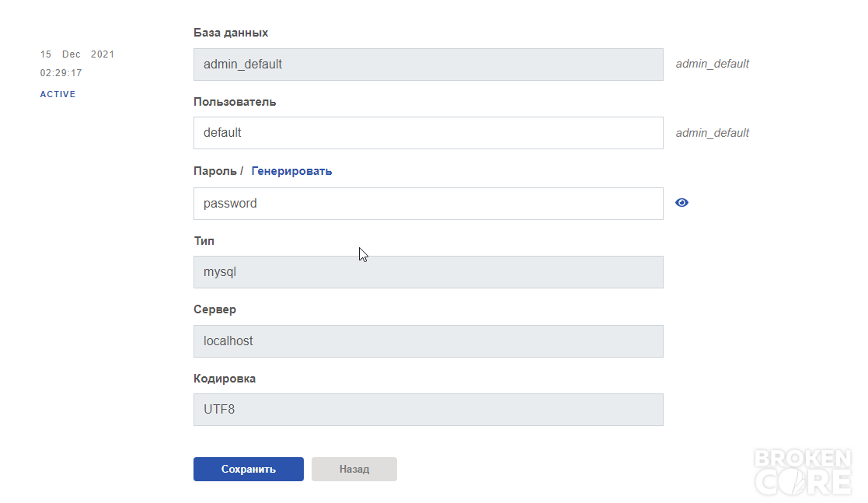Click the Сервер label

pos(214,309)
